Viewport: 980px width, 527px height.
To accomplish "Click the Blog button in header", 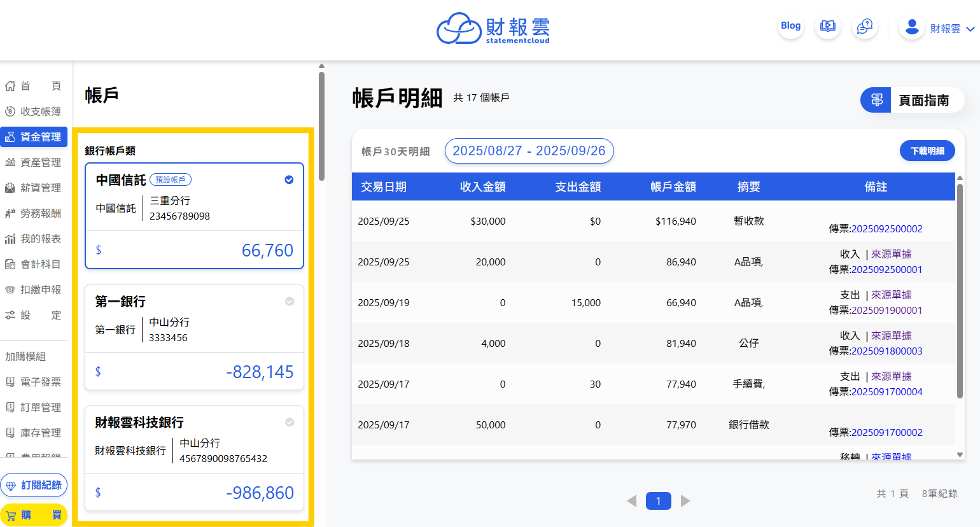I will coord(790,25).
